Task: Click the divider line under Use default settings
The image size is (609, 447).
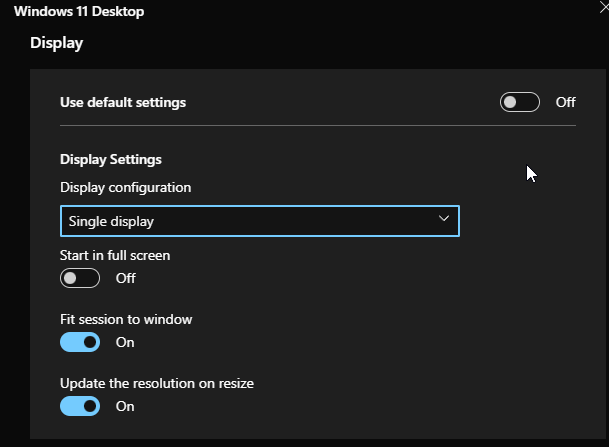Action: (318, 126)
